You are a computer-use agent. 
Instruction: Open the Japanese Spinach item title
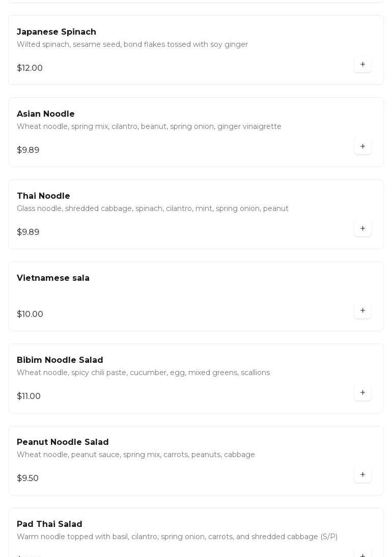[57, 32]
